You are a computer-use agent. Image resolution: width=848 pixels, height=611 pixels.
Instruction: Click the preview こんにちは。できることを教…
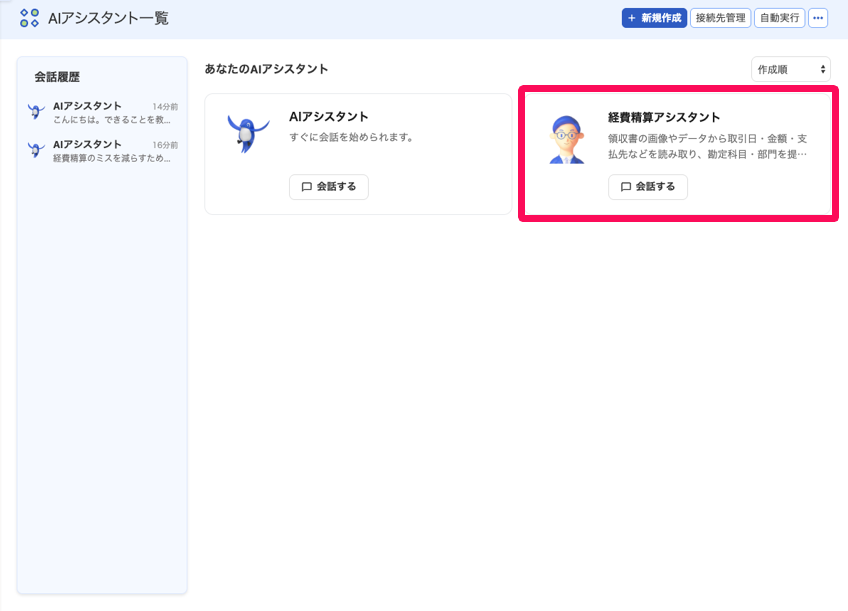pos(112,119)
